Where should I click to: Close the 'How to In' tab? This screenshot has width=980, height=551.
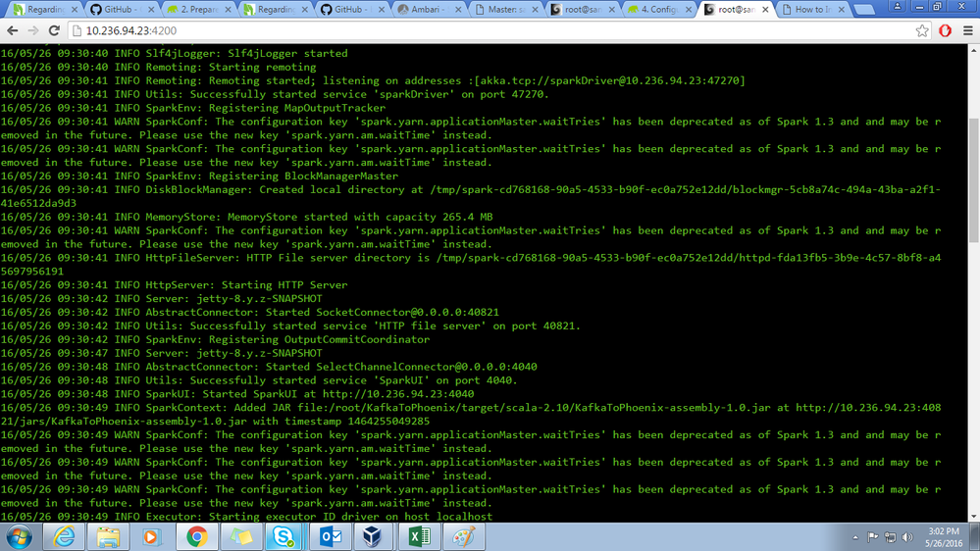coord(842,10)
